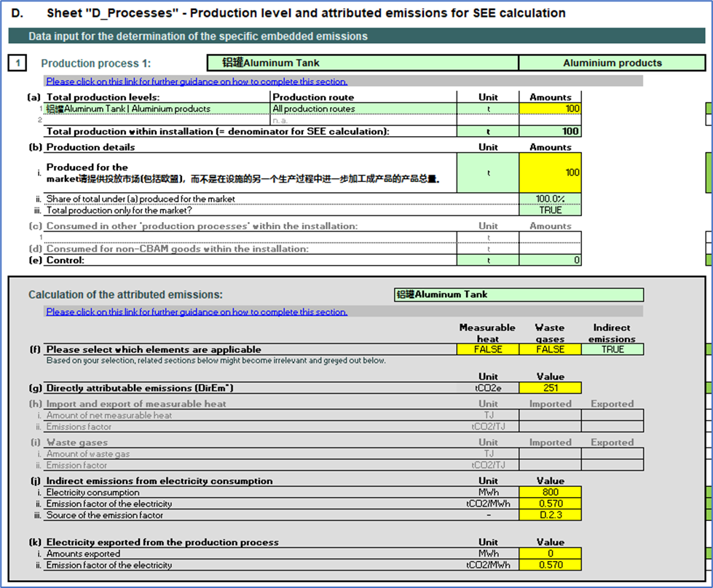
Task: Click the Share of total 100.0% cell
Action: pos(550,199)
